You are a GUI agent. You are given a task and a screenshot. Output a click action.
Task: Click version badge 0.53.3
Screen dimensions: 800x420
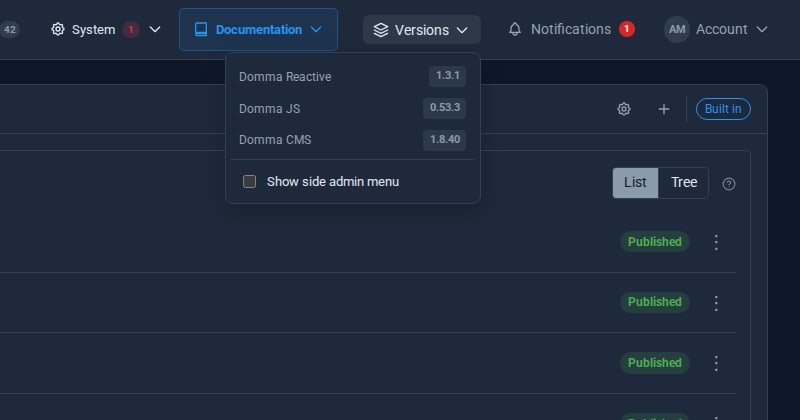pyautogui.click(x=444, y=108)
